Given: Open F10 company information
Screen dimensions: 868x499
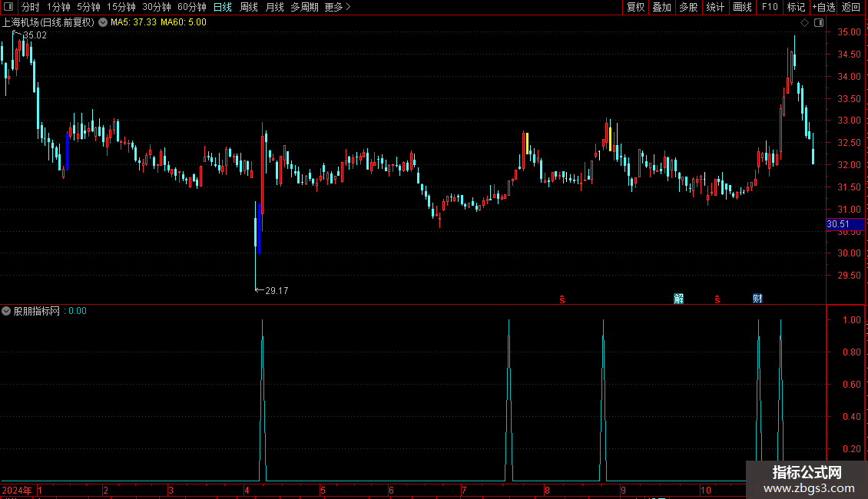Looking at the screenshot, I should coord(770,7).
